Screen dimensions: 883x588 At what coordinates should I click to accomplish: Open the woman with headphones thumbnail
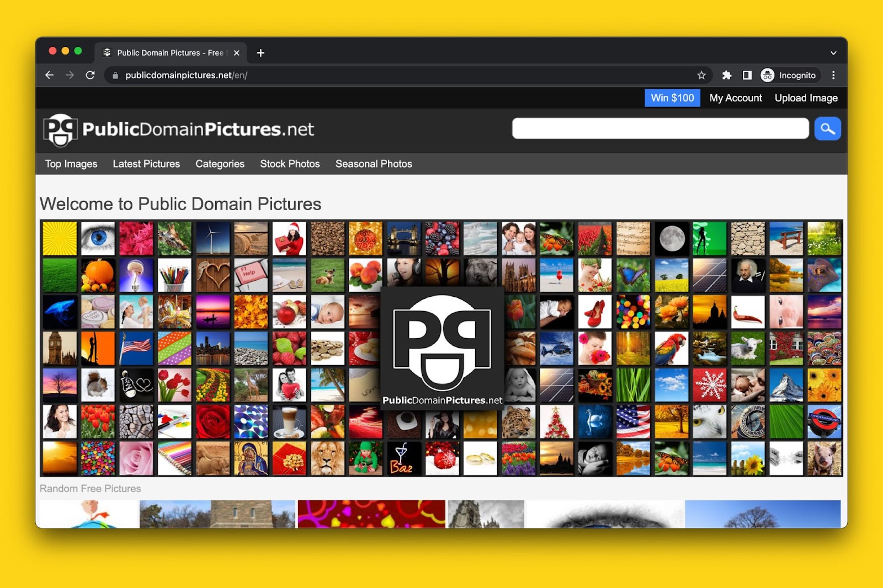[x=404, y=272]
